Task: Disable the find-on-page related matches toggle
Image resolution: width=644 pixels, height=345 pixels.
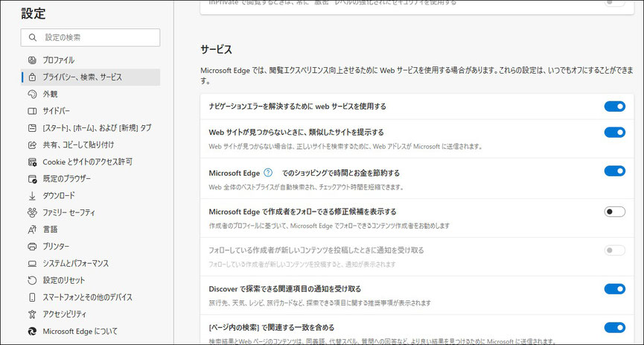Action: 614,327
